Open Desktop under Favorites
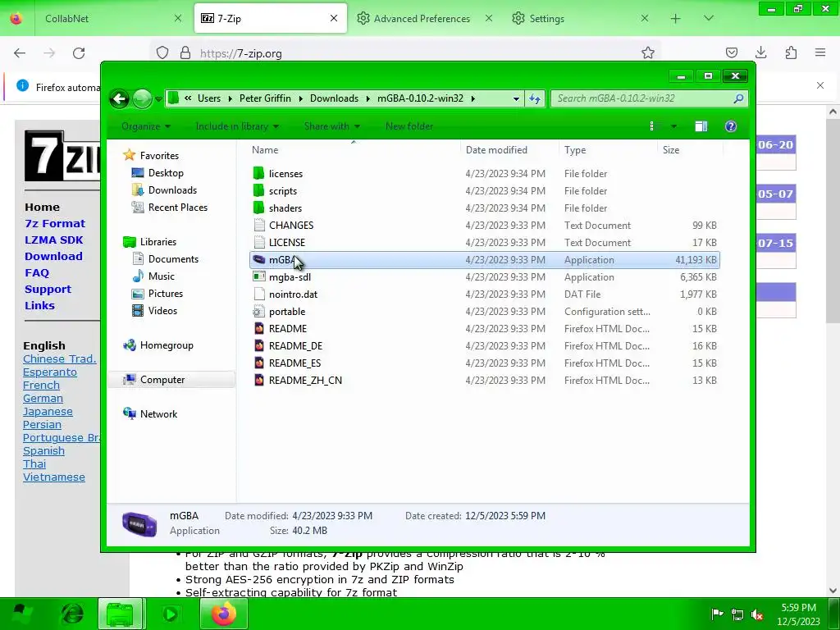This screenshot has height=630, width=840. (166, 173)
